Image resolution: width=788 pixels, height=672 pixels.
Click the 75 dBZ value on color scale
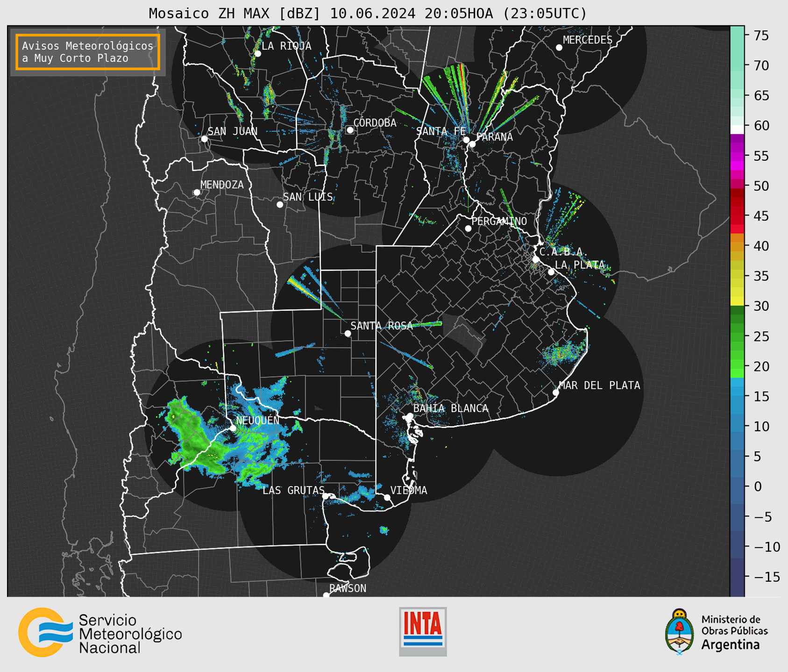click(761, 36)
